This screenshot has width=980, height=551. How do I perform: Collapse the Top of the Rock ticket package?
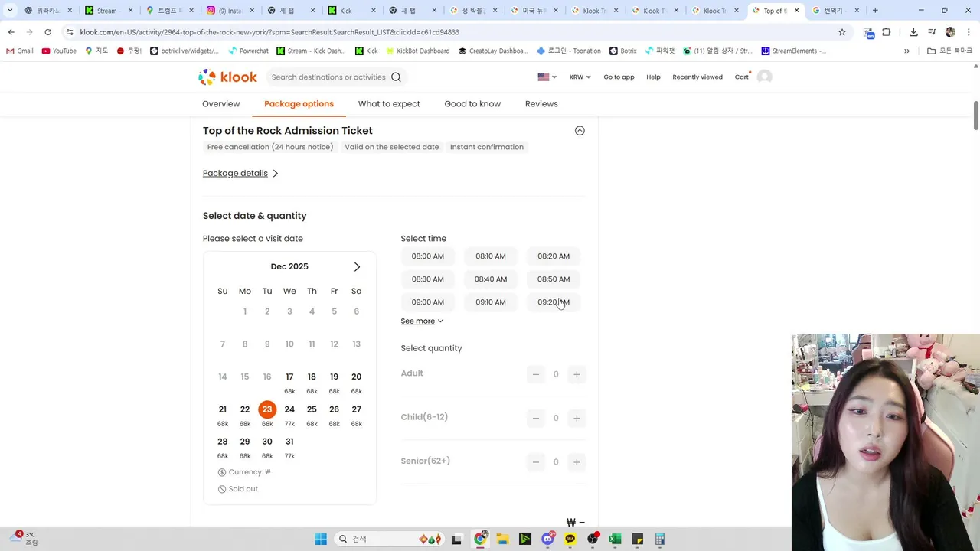[x=580, y=131]
